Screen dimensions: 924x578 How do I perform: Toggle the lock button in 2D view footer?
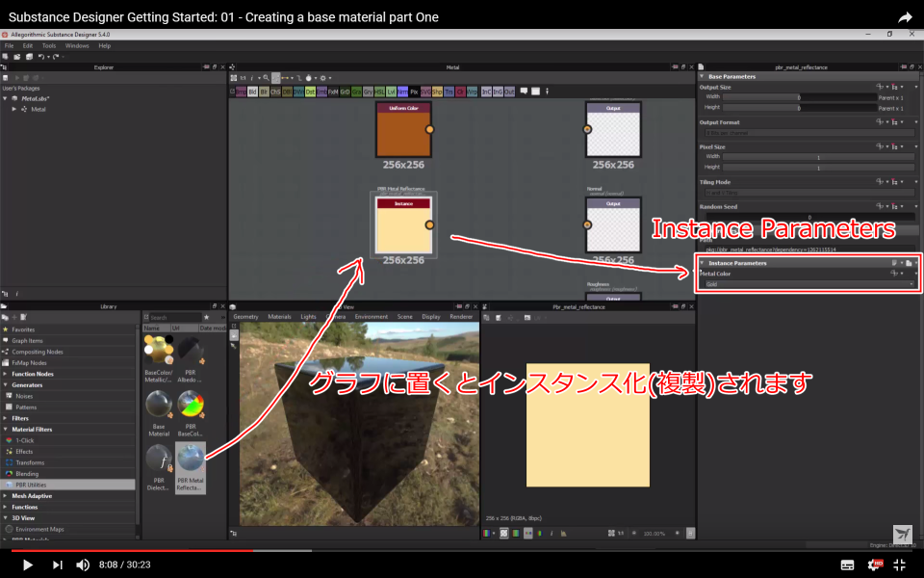[690, 533]
